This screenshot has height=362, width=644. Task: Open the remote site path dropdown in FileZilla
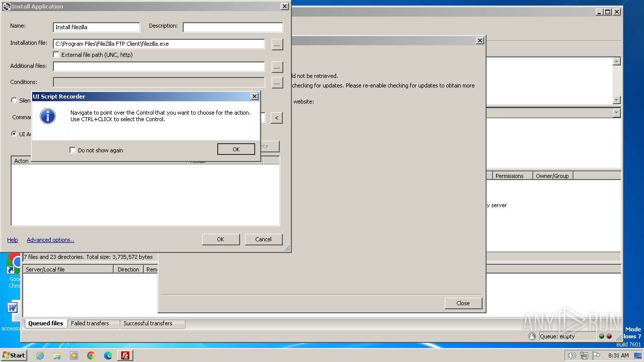(x=617, y=113)
